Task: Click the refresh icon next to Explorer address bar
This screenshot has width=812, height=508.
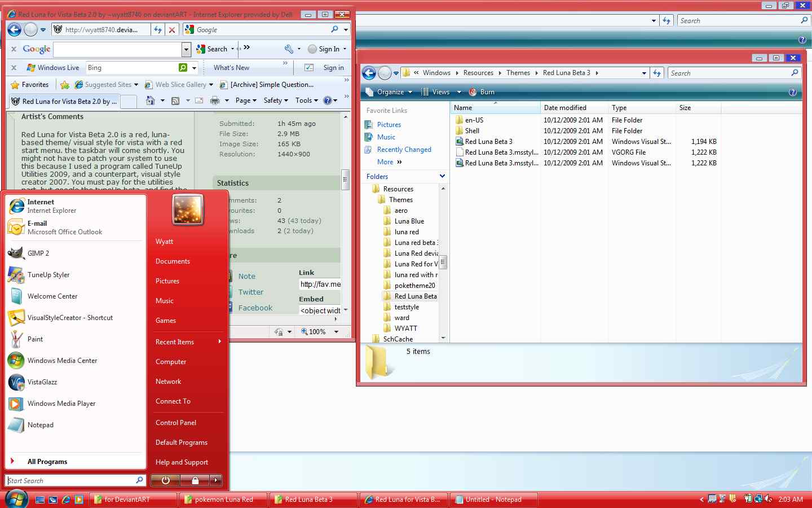Action: click(x=657, y=73)
